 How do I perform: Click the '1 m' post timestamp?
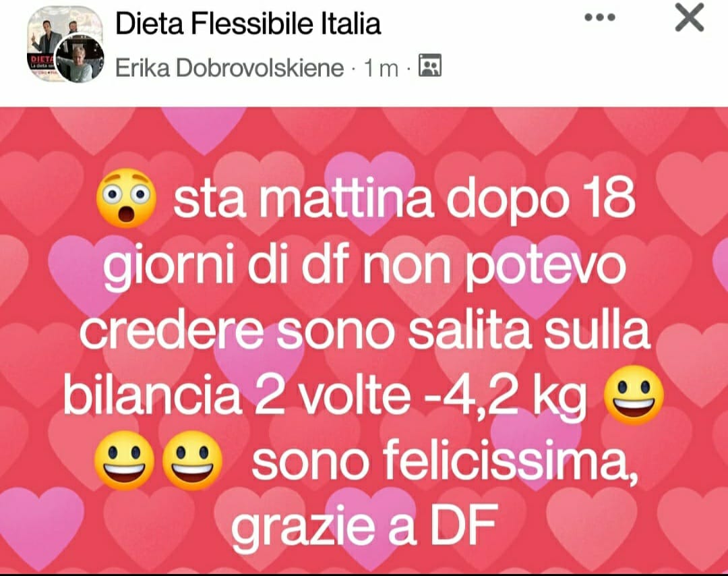381,69
